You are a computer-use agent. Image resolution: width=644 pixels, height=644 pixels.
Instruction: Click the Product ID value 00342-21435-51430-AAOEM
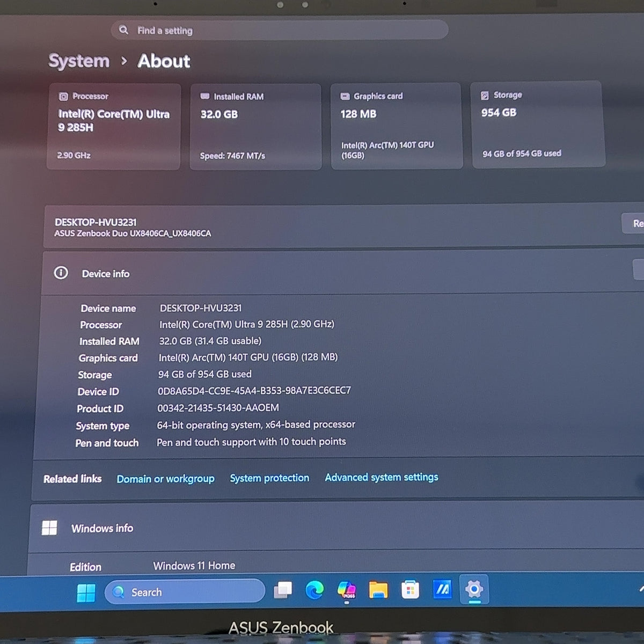click(218, 408)
